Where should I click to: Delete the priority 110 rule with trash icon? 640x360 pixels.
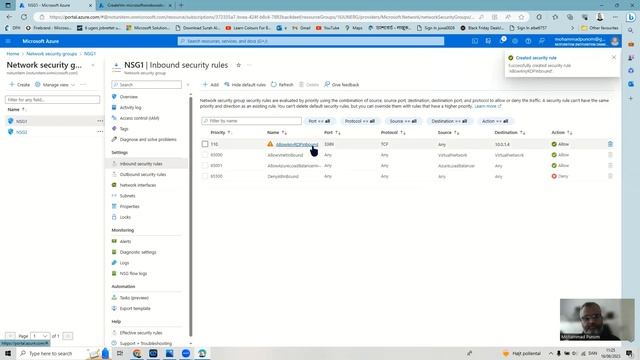(x=610, y=144)
